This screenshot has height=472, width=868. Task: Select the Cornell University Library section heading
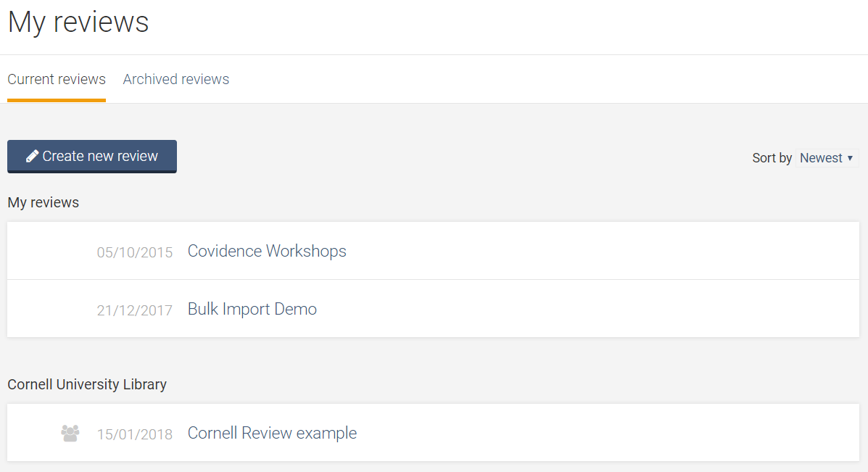87,384
